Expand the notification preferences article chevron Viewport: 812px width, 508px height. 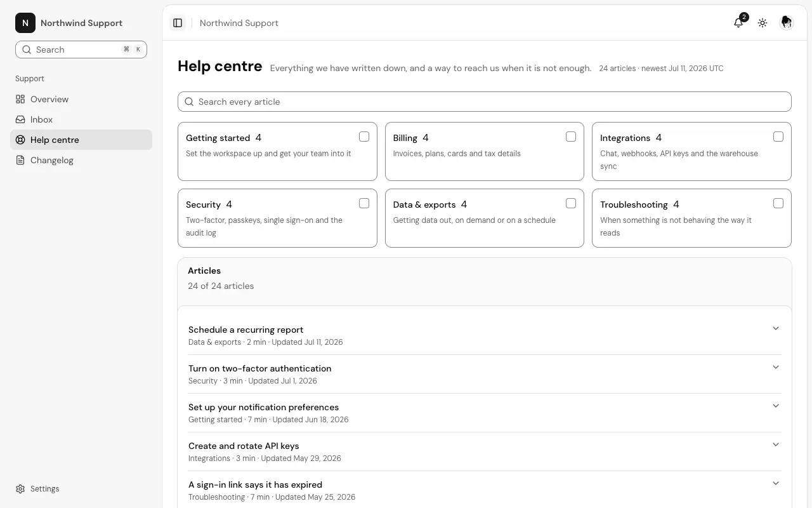point(776,406)
